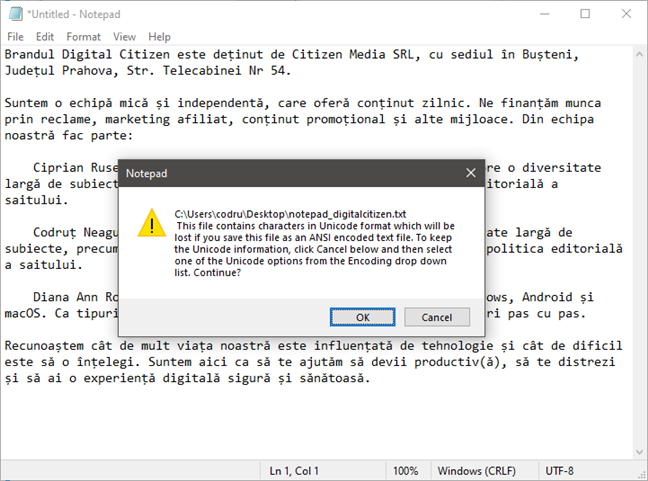The image size is (648, 481).
Task: Click the line starting 'Recunoaștem cât de mult'
Action: click(313, 345)
